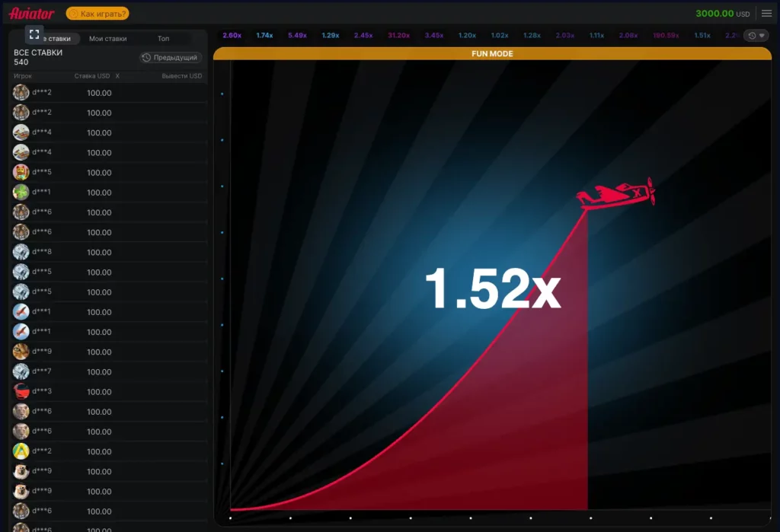The width and height of the screenshot is (780, 532).
Task: Click the FUN MODE banner
Action: click(x=491, y=54)
